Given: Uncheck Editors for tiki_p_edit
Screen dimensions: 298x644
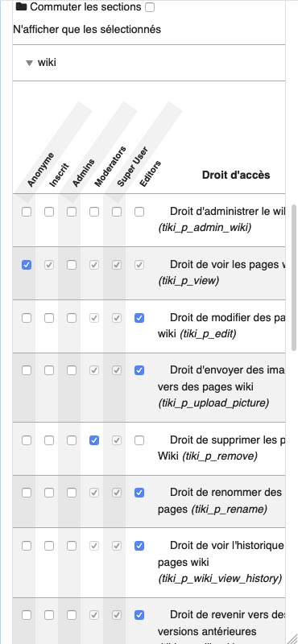Looking at the screenshot, I should tap(139, 318).
